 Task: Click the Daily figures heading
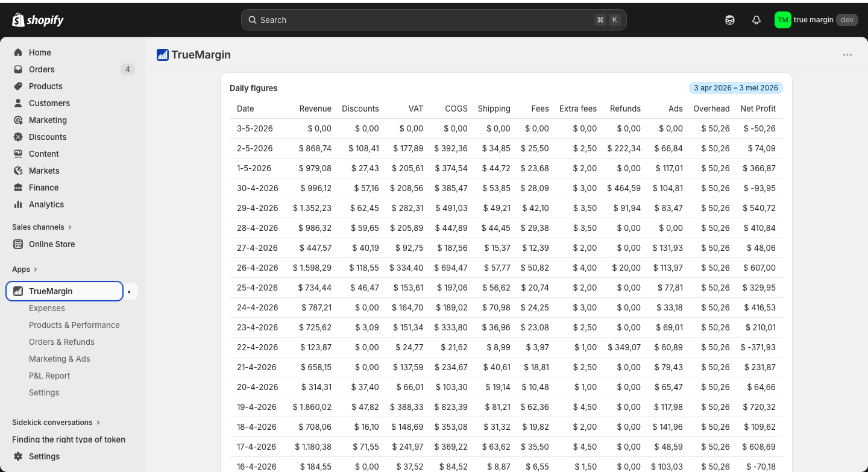click(254, 88)
